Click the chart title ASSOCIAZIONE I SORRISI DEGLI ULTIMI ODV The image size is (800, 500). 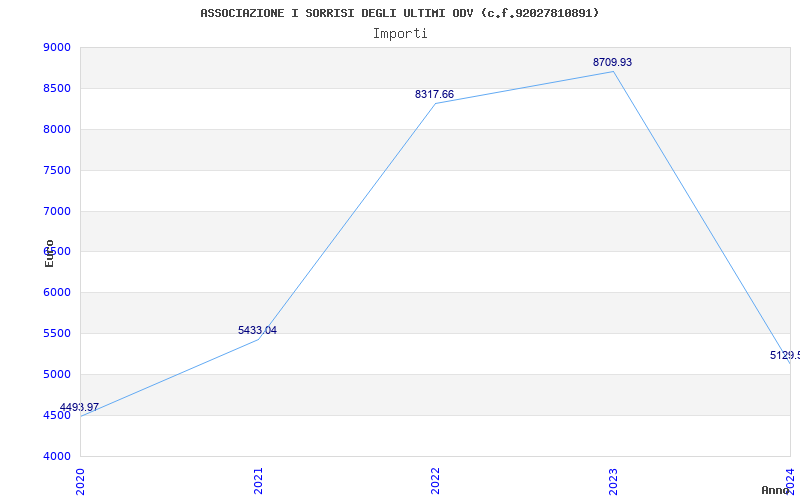399,13
